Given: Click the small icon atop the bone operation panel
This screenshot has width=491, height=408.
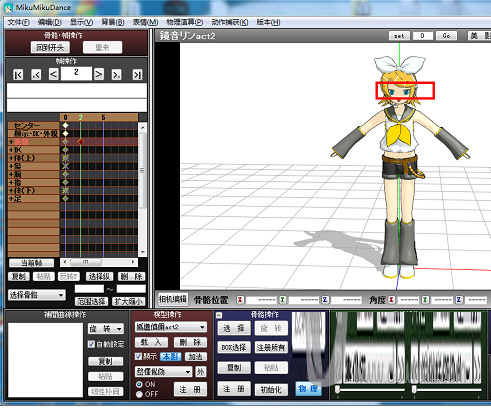Looking at the screenshot, I should click(219, 315).
